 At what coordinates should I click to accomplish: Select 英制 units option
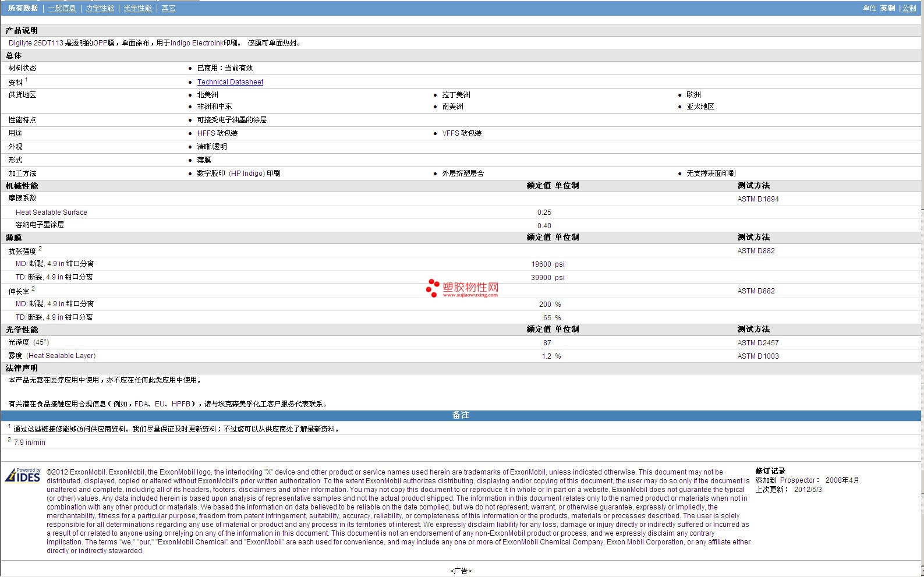(x=887, y=8)
